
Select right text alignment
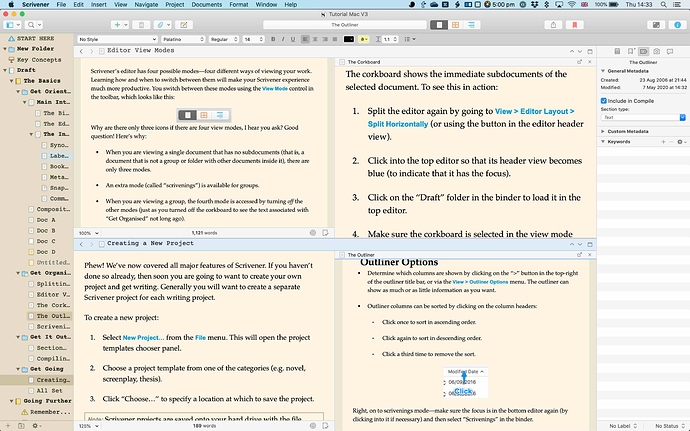point(325,39)
